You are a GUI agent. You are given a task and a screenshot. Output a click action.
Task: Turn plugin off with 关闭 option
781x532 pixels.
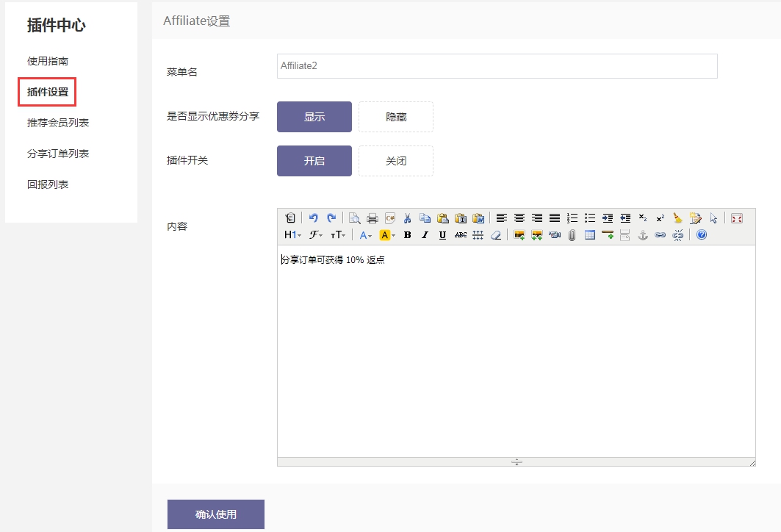(x=396, y=161)
